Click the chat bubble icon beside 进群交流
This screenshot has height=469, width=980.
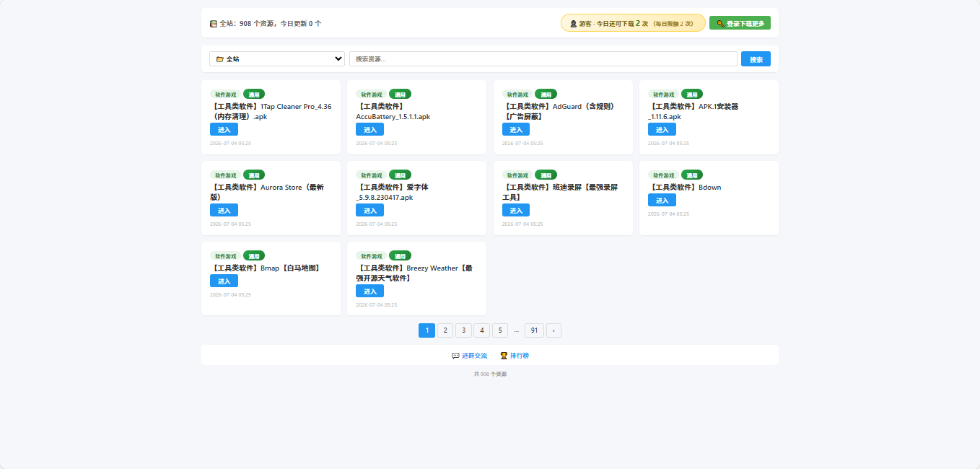tap(455, 356)
